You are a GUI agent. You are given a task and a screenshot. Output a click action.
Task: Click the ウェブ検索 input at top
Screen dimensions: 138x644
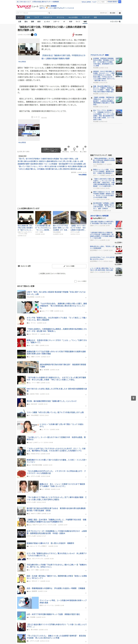coord(102,2)
